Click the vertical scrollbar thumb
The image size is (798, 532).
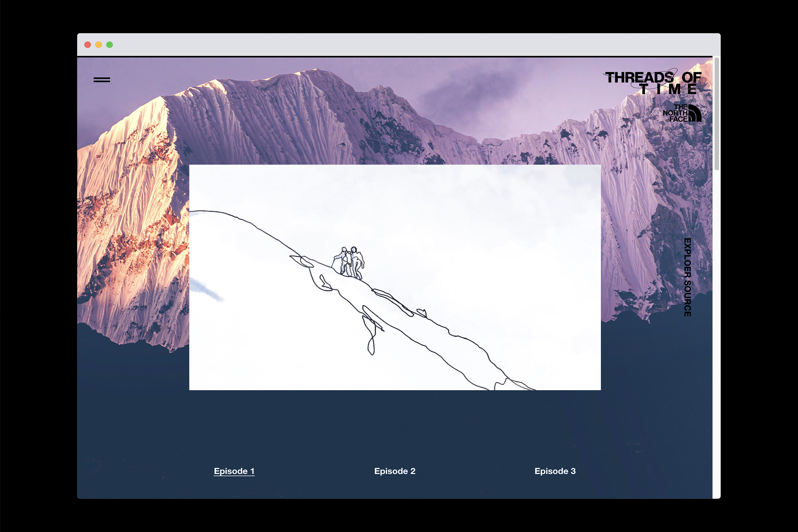[717, 113]
